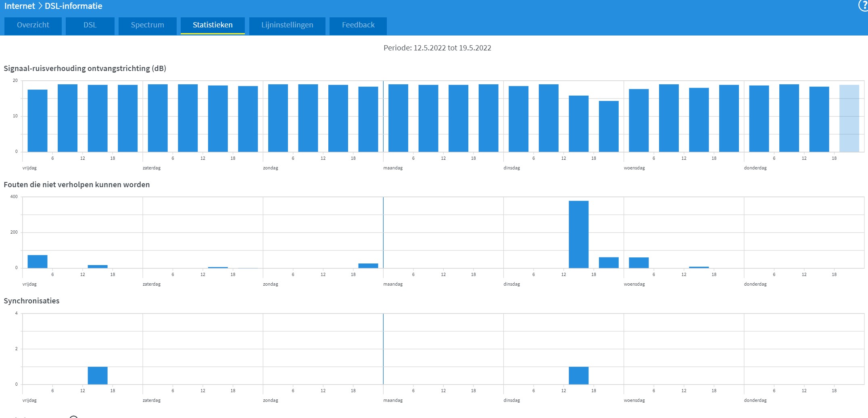
Task: Click Friday's bar in the Synchronisaties chart
Action: pyautogui.click(x=98, y=375)
